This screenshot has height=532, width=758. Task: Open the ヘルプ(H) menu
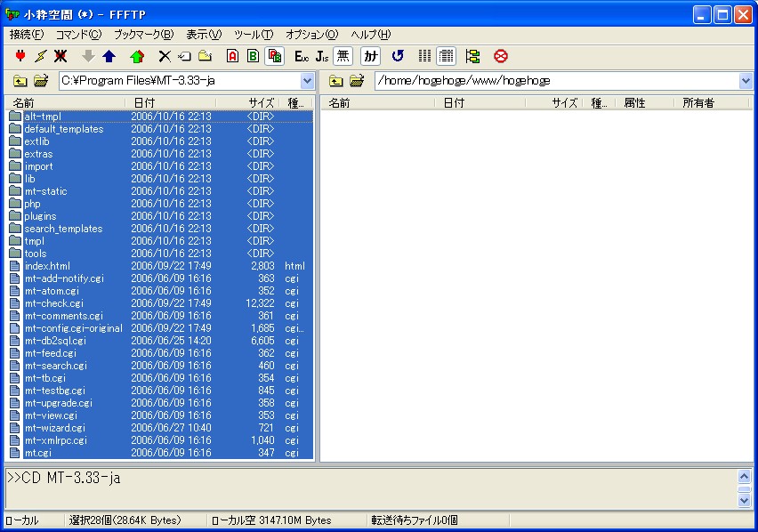(371, 35)
